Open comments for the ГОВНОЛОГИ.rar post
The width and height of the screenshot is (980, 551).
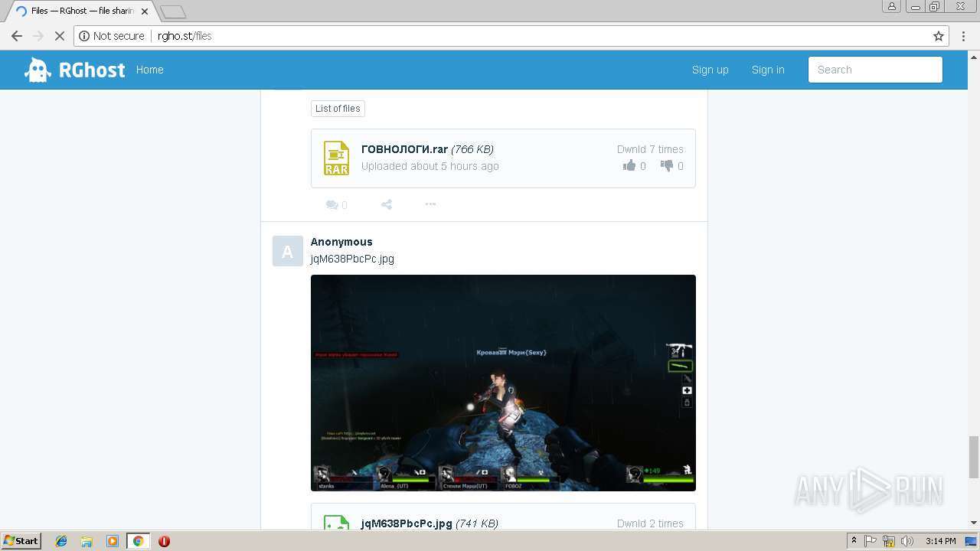[x=336, y=204]
